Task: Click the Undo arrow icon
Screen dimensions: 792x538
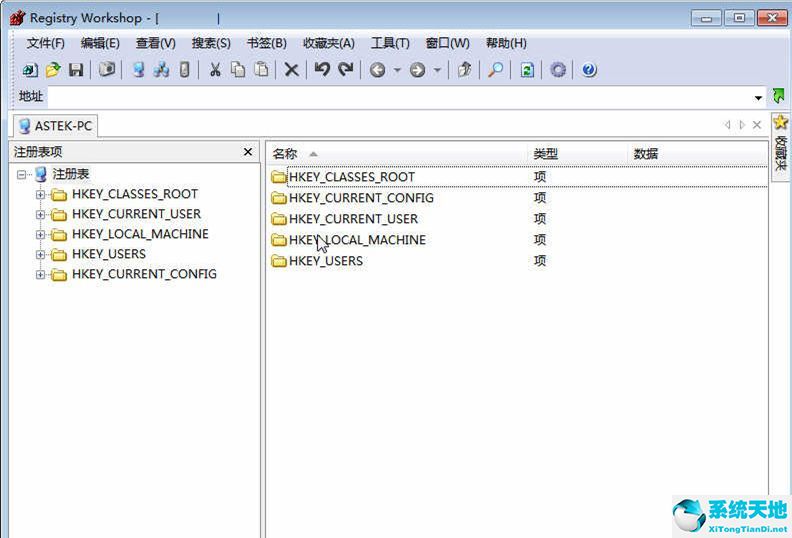Action: point(322,70)
